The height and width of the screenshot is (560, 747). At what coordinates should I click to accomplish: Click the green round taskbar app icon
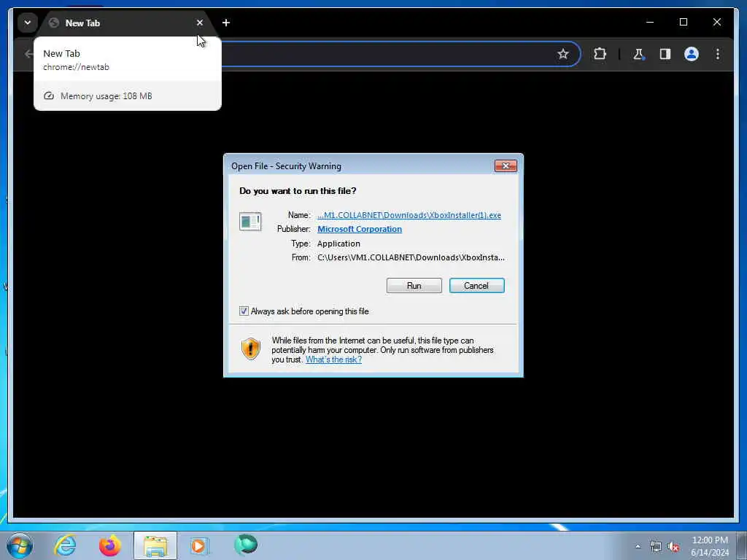click(246, 545)
